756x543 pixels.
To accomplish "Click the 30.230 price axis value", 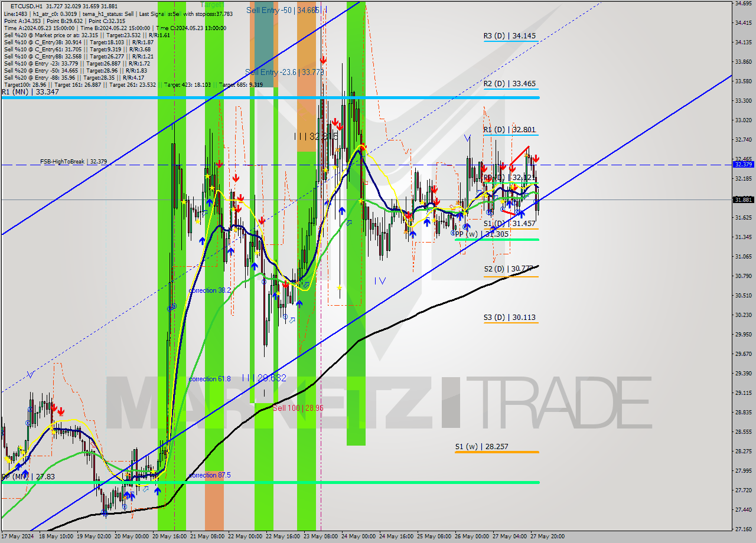I will tap(744, 315).
